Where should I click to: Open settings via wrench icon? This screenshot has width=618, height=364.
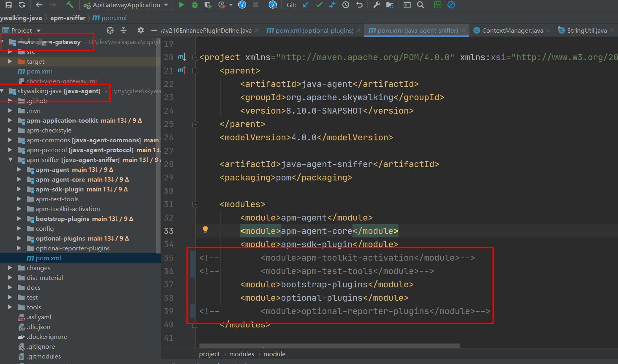pyautogui.click(x=376, y=5)
